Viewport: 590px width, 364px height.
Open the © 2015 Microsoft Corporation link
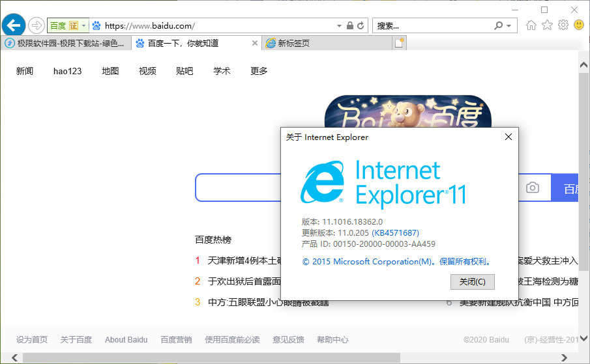[x=397, y=262]
